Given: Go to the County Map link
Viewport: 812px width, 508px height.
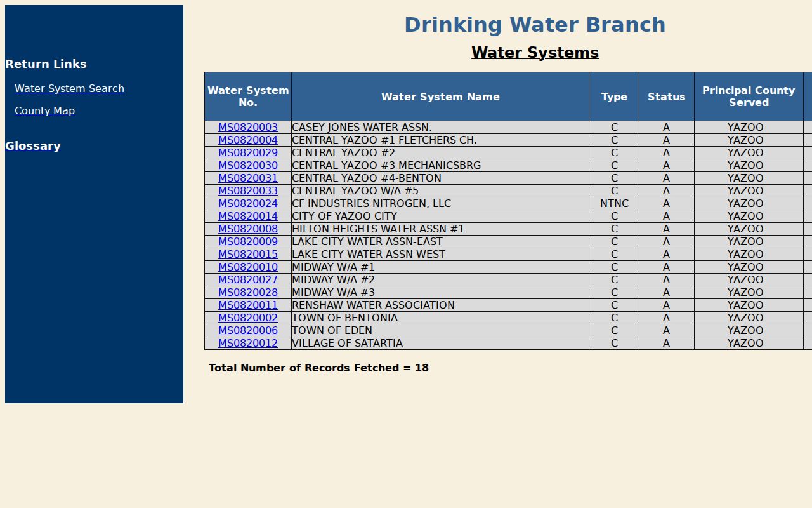Looking at the screenshot, I should 44,110.
